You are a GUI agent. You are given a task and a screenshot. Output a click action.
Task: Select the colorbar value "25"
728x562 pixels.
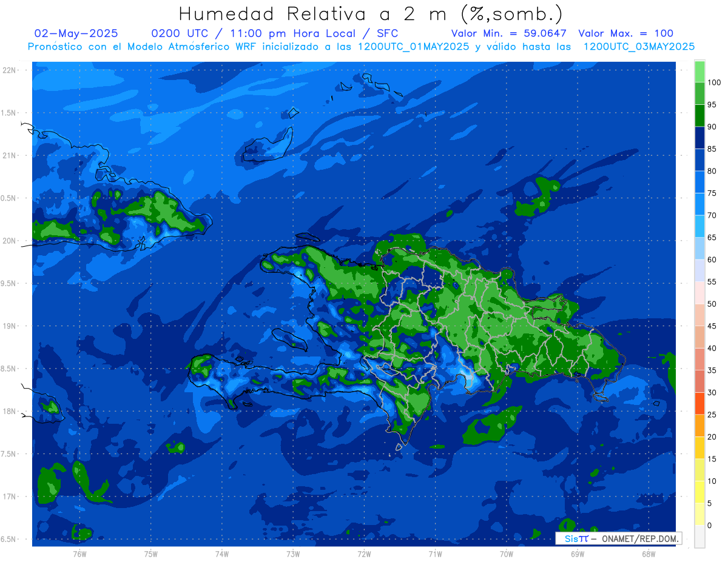click(712, 415)
